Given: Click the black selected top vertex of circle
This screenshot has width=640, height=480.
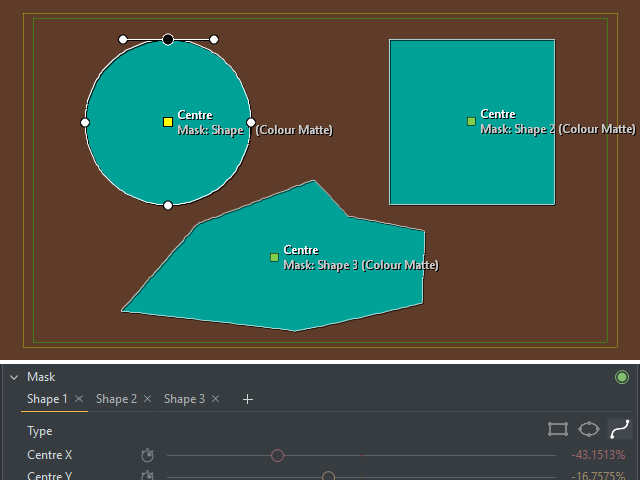Looking at the screenshot, I should [x=168, y=39].
